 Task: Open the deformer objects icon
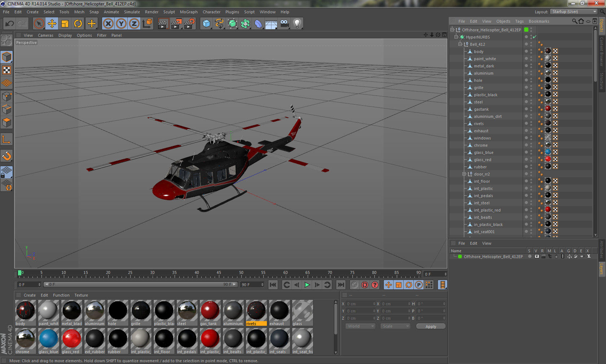[x=258, y=24]
